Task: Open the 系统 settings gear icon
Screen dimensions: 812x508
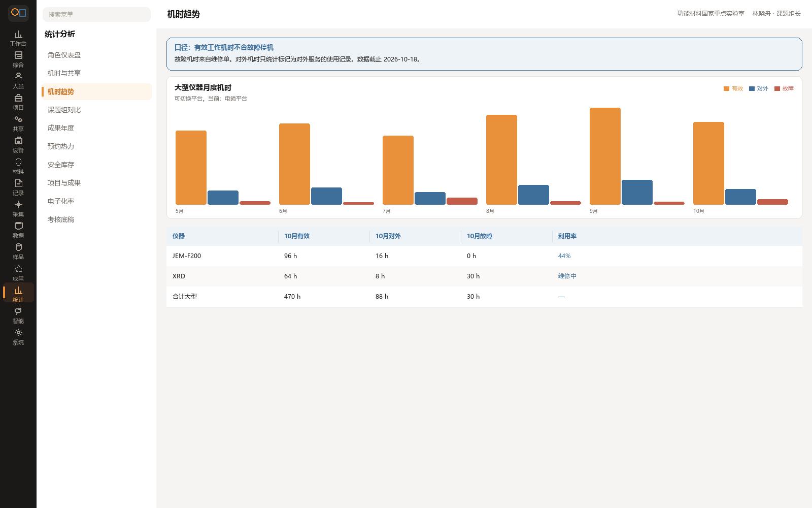Action: pos(18,337)
